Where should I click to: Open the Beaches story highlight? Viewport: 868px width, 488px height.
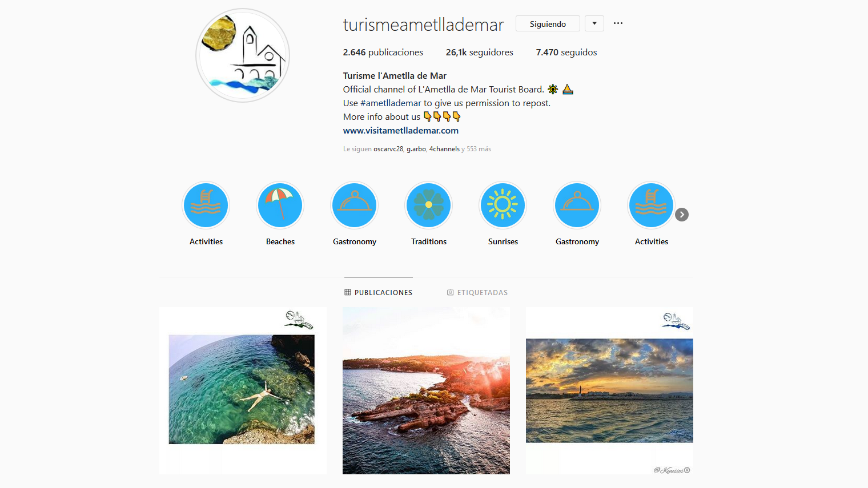point(280,205)
